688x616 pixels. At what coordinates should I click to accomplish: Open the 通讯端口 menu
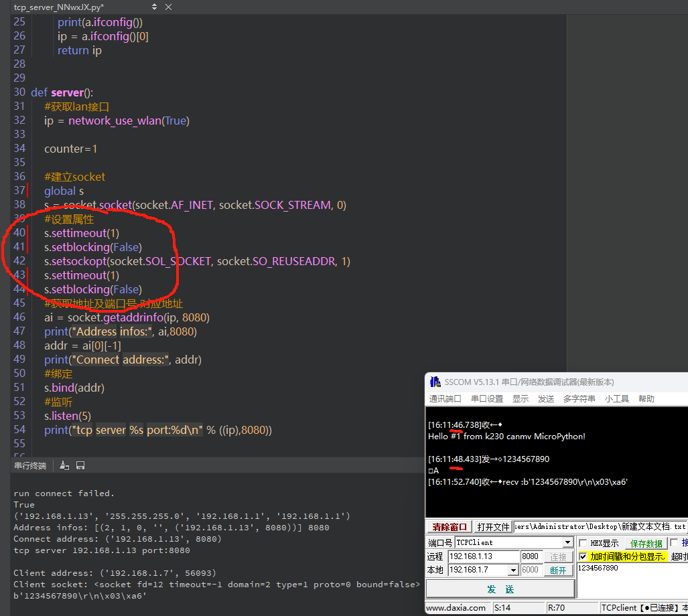coord(445,399)
